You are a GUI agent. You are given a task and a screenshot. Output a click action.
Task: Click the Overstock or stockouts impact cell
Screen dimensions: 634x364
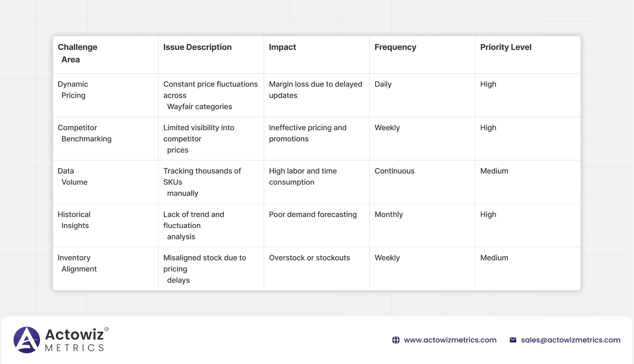tap(310, 258)
